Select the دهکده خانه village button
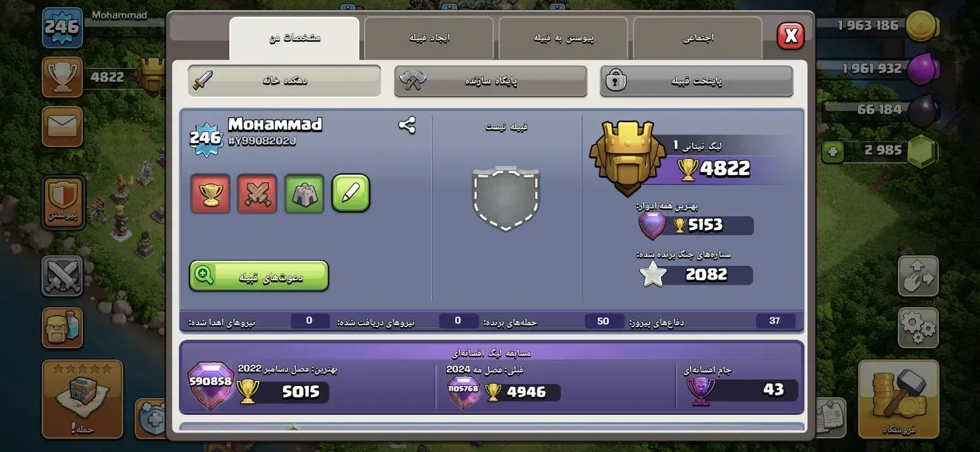The height and width of the screenshot is (452, 980). pyautogui.click(x=284, y=81)
